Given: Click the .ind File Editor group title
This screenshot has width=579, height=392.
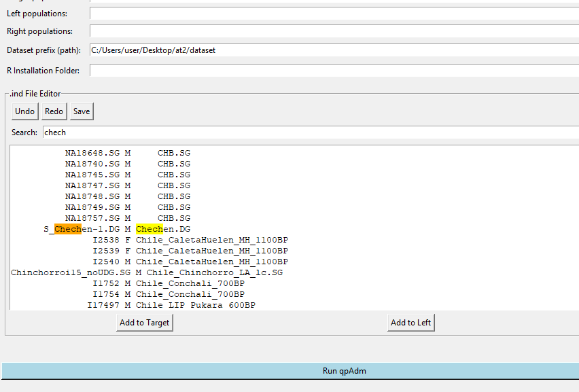Looking at the screenshot, I should click(x=35, y=94).
